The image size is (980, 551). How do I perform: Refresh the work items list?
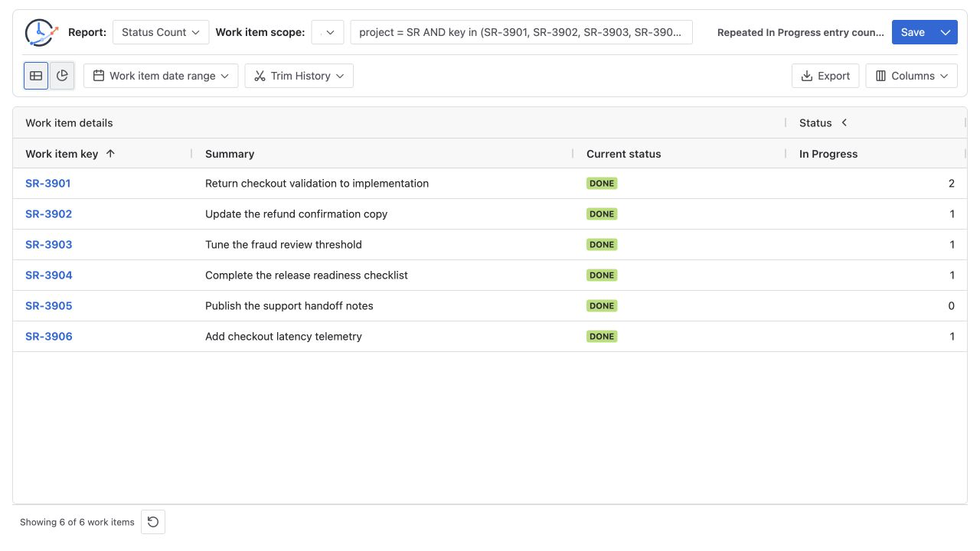pos(153,522)
